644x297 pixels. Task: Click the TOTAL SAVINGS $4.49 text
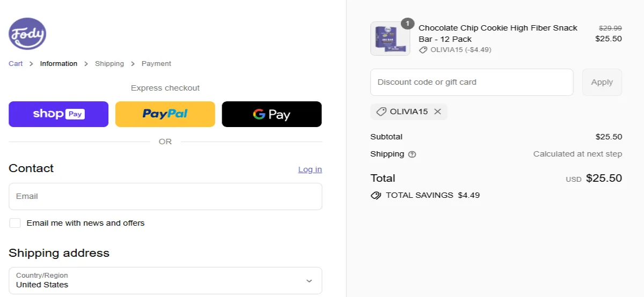pos(433,195)
